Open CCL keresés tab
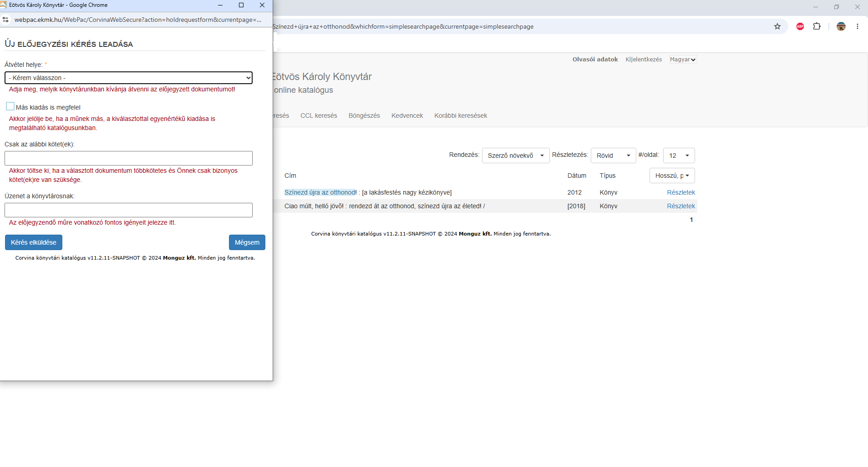This screenshot has height=467, width=868. [319, 115]
